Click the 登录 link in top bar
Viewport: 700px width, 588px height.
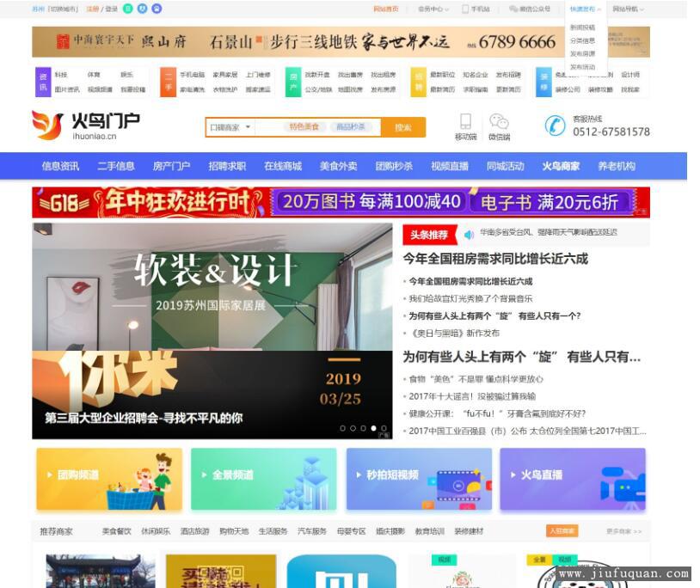(x=112, y=9)
